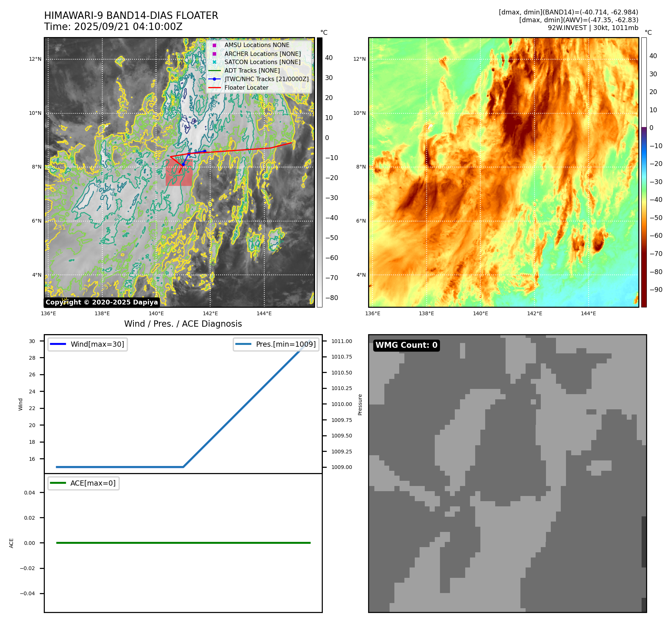Click the color water vapor temperature colorbar
The image size is (672, 626).
644,172
